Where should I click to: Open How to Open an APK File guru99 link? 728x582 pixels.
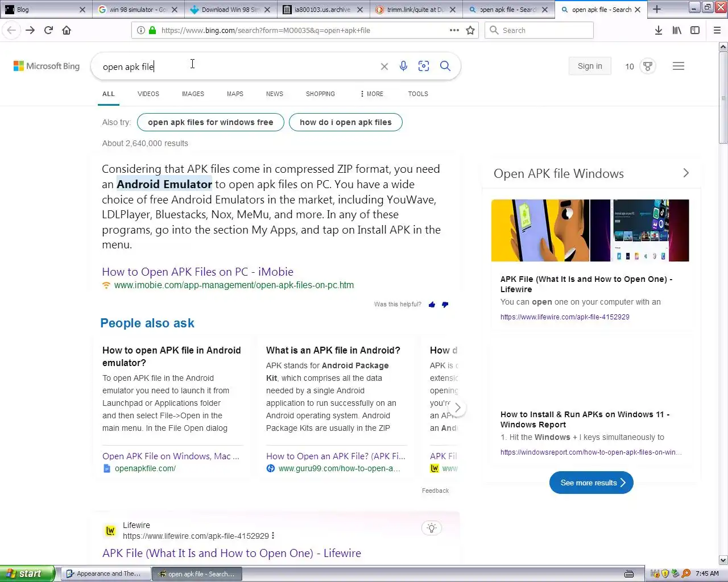point(336,456)
